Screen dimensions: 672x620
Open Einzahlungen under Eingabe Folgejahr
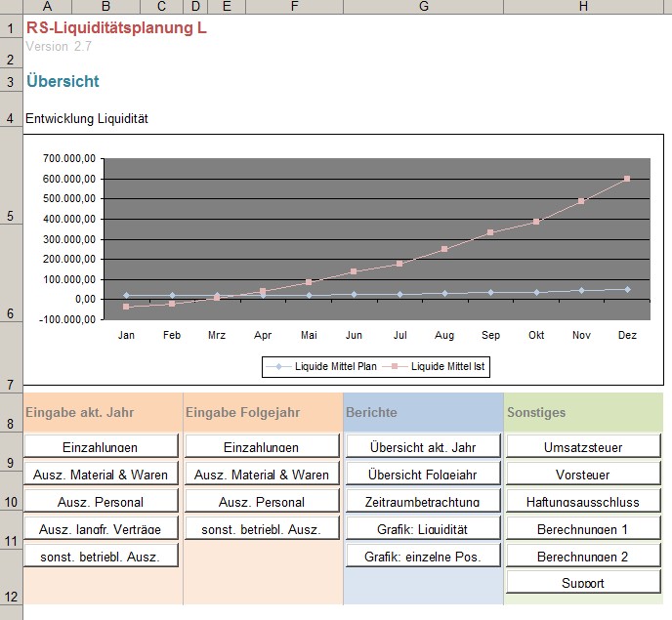[262, 447]
